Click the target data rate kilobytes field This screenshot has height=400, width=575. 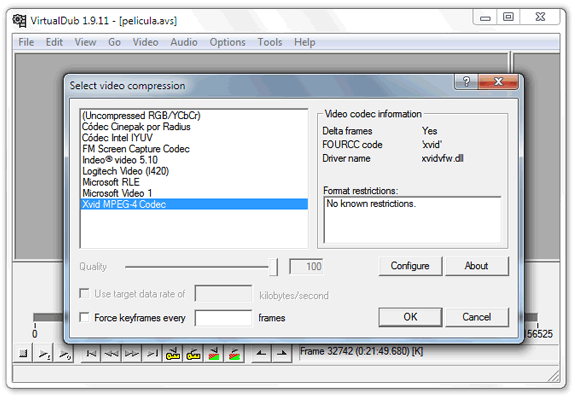pyautogui.click(x=223, y=294)
